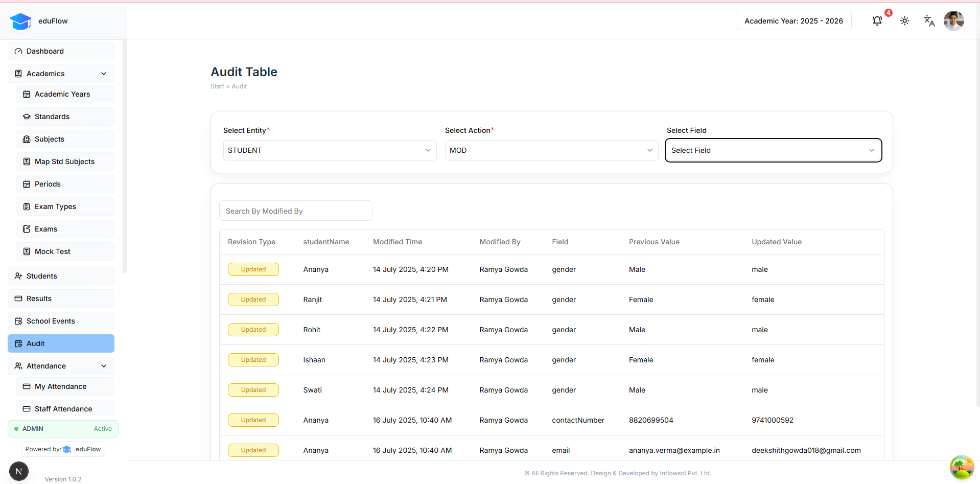Click the floating beach icon bottom-right

click(961, 467)
